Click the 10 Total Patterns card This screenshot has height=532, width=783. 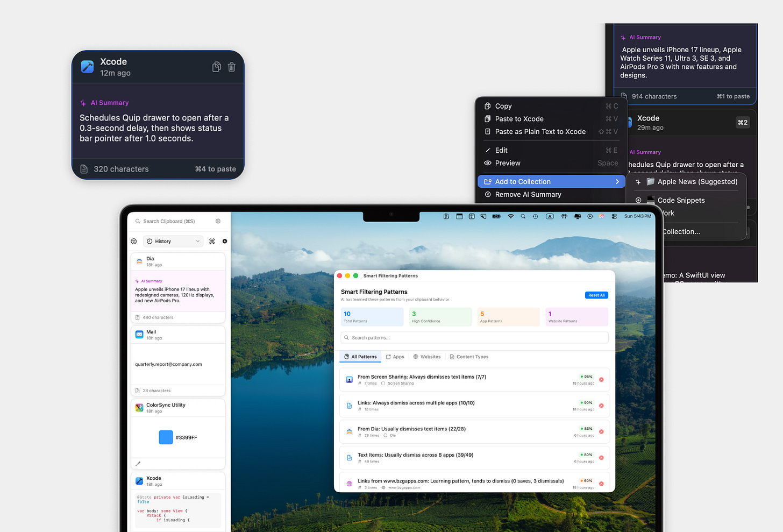372,317
